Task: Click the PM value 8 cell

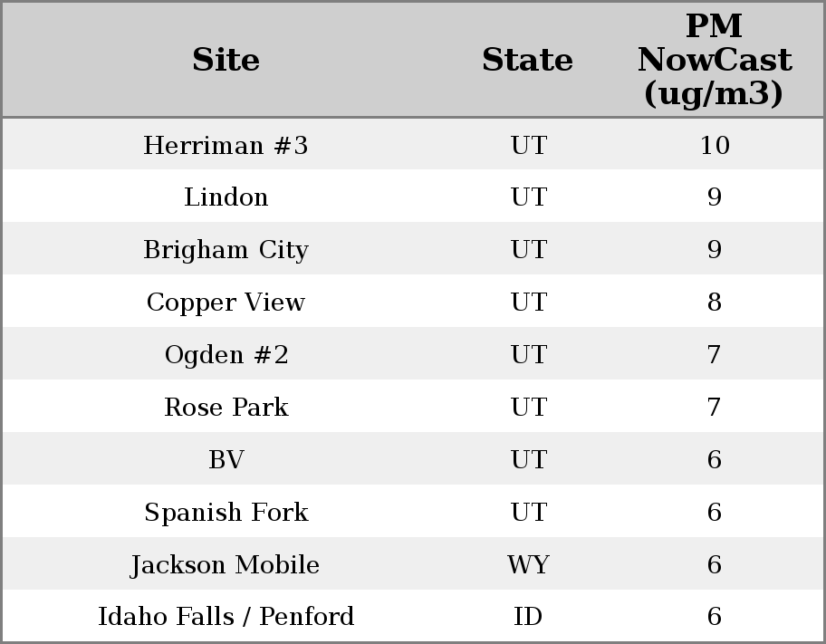Action: click(714, 303)
